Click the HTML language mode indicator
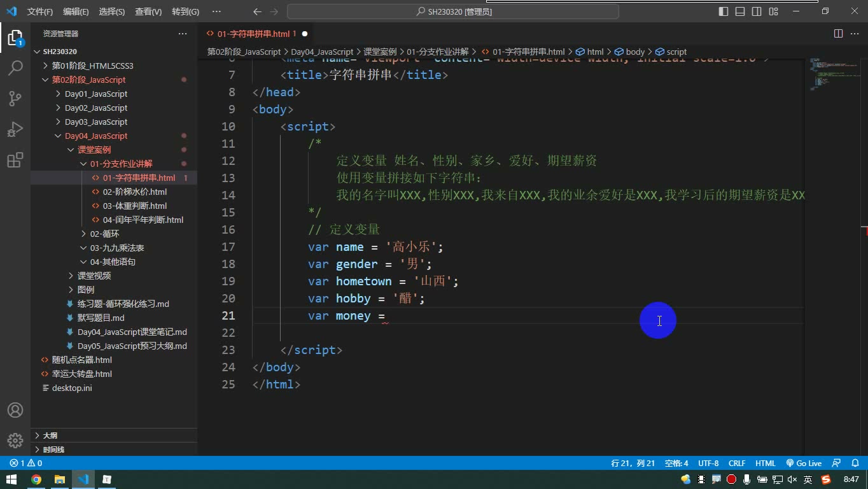The width and height of the screenshot is (868, 489). (x=766, y=464)
